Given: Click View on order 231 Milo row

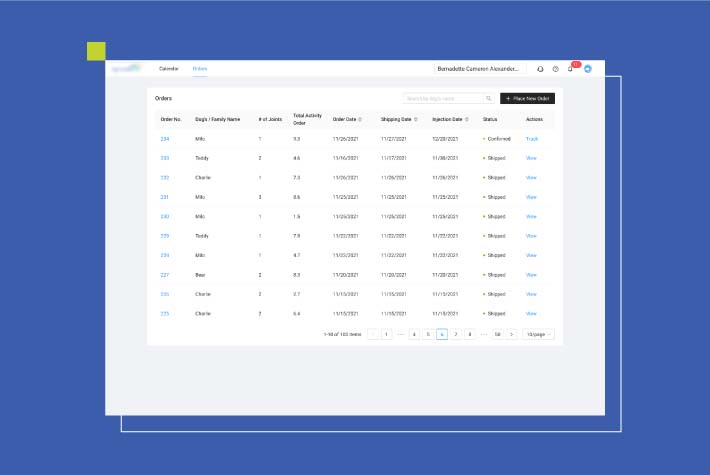Looking at the screenshot, I should pyautogui.click(x=531, y=197).
